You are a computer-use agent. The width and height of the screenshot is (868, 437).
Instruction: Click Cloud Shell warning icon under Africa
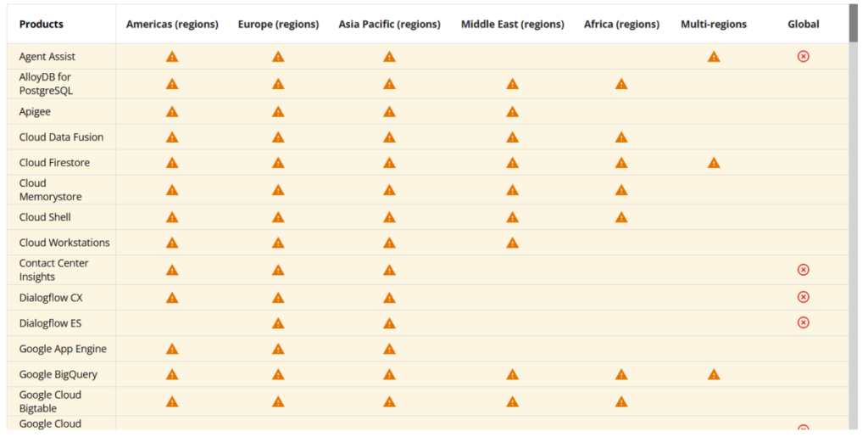click(621, 217)
